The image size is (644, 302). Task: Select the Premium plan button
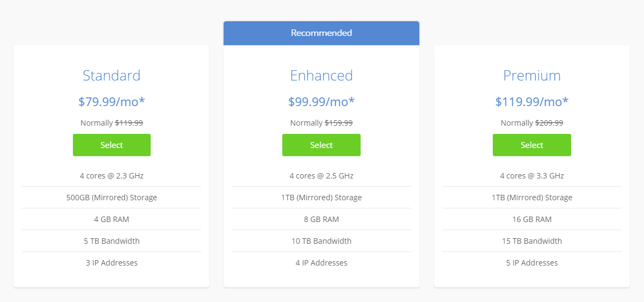531,145
